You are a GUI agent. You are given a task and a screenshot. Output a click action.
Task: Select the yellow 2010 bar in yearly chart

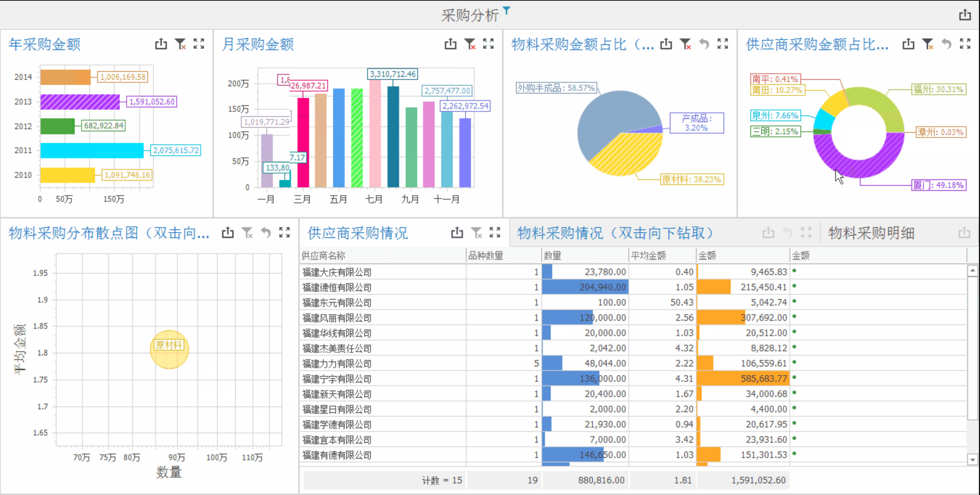[x=68, y=175]
